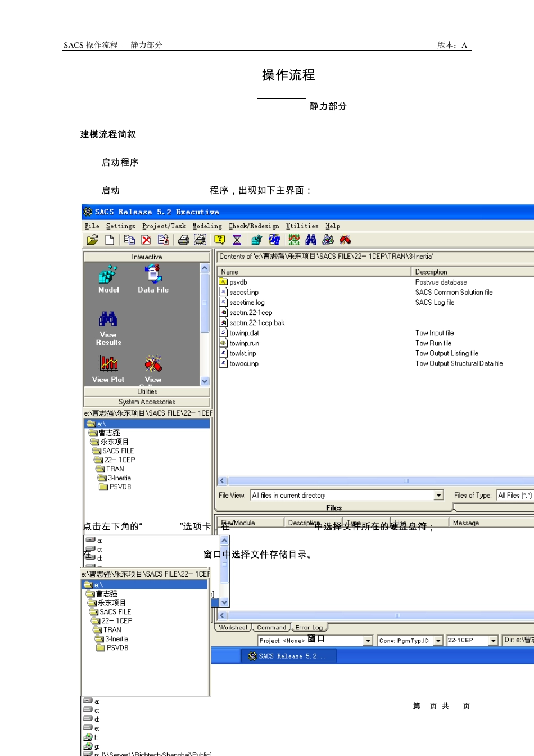Click the green grid toolbar icon
Screen dimensions: 534x756
point(294,240)
